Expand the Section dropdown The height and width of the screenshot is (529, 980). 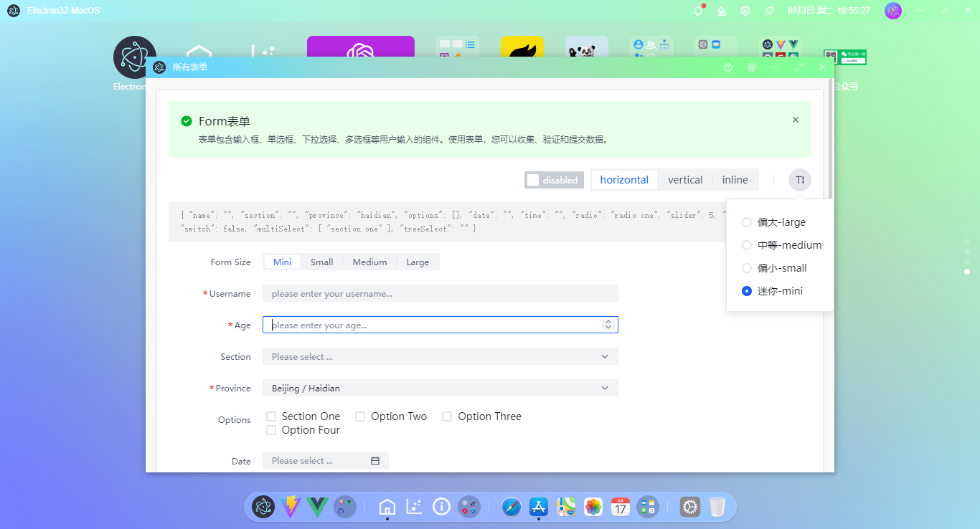[440, 356]
